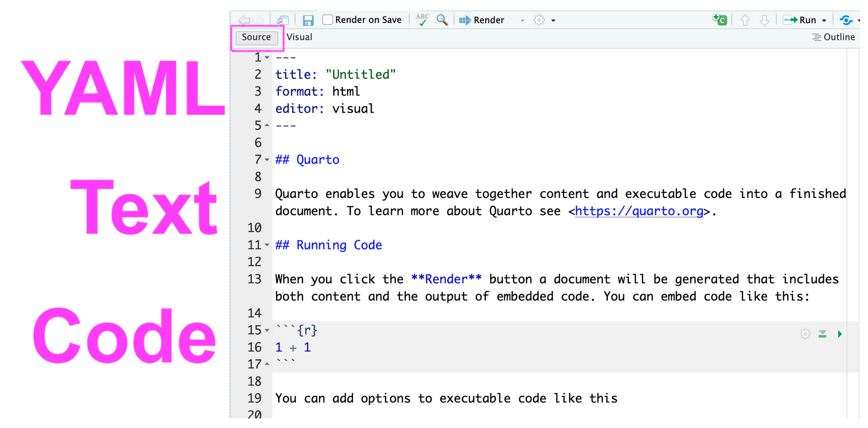Switch to the Source editor mode
The height and width of the screenshot is (428, 868).
point(256,37)
